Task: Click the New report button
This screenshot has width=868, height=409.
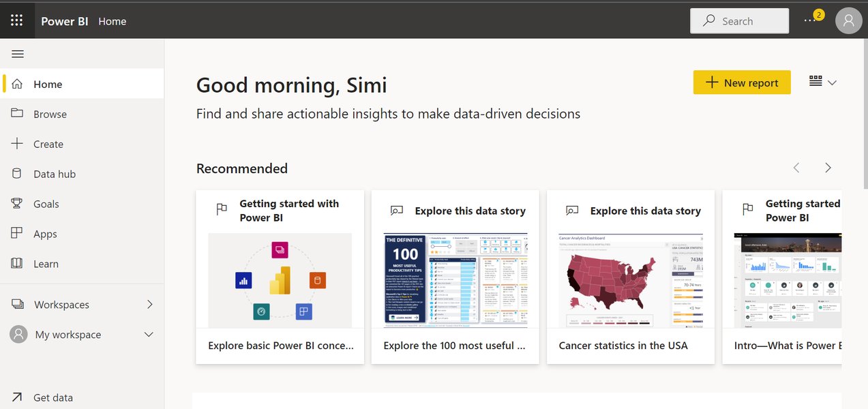Action: pos(742,82)
